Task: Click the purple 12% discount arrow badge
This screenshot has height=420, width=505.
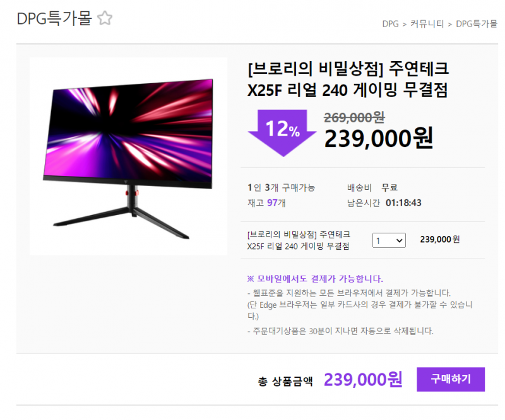Action: (x=282, y=132)
